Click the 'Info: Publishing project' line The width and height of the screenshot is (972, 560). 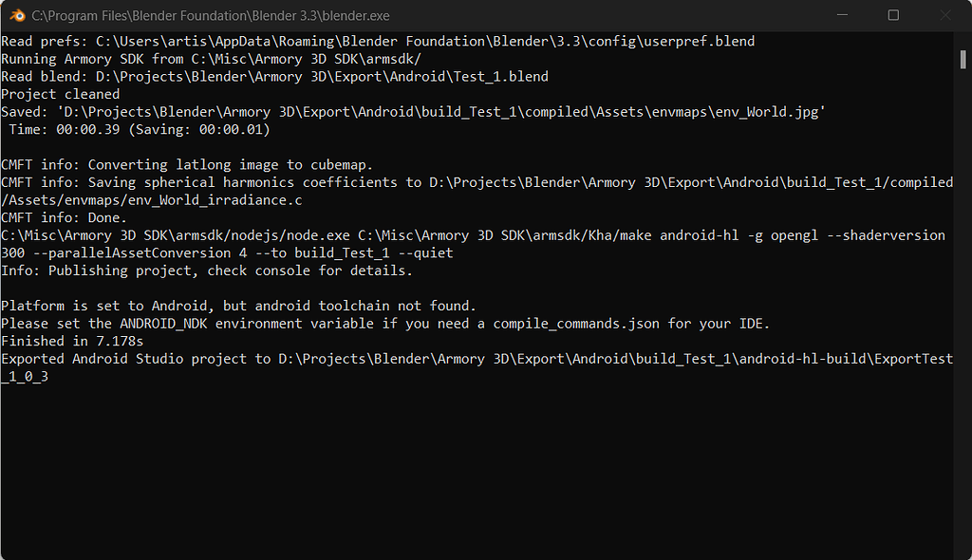tap(207, 271)
